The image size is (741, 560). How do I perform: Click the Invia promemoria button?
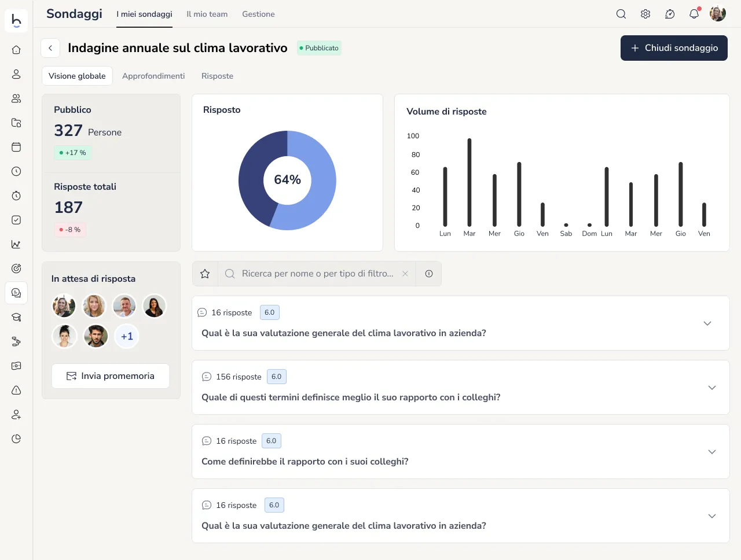coord(111,376)
